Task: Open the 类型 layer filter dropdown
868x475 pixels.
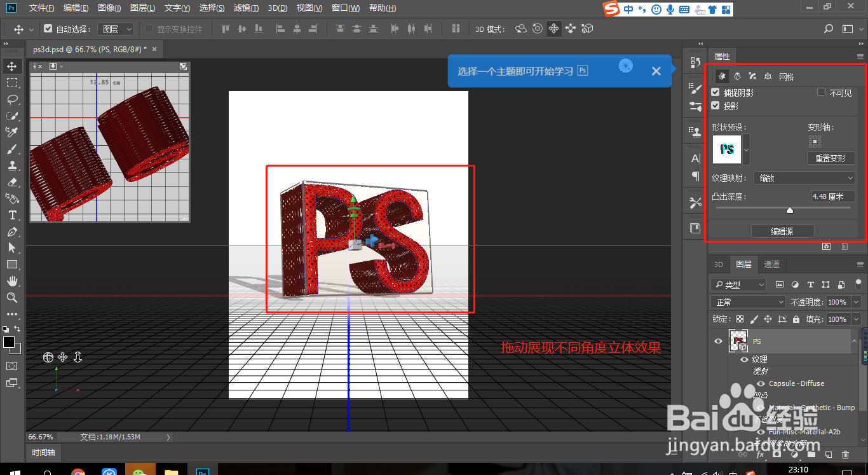Action: pyautogui.click(x=738, y=284)
